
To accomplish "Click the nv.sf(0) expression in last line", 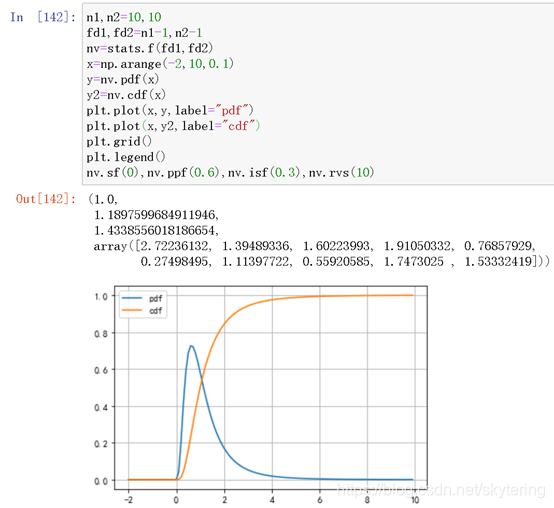I will (x=113, y=172).
